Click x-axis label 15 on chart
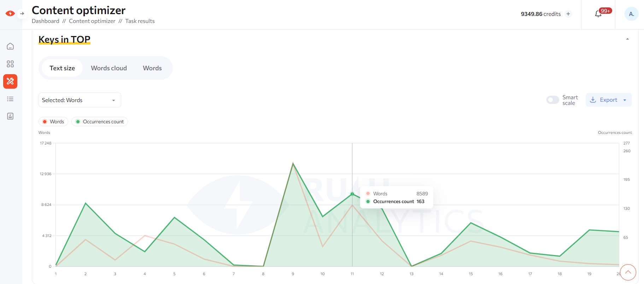This screenshot has height=284, width=644. [471, 274]
